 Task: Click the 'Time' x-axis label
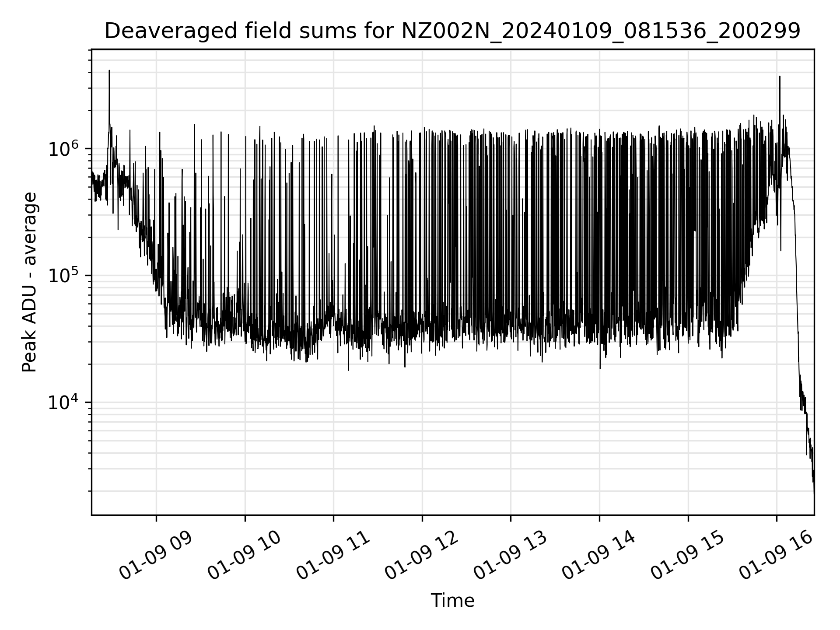click(452, 601)
